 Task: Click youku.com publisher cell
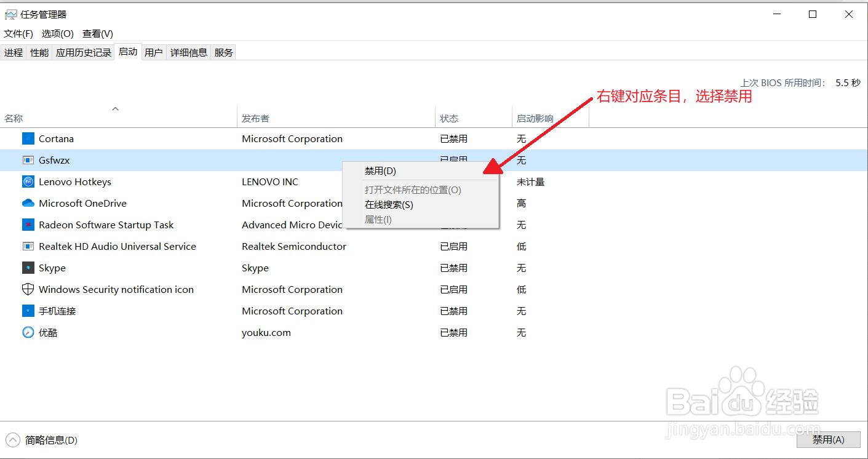[x=266, y=332]
